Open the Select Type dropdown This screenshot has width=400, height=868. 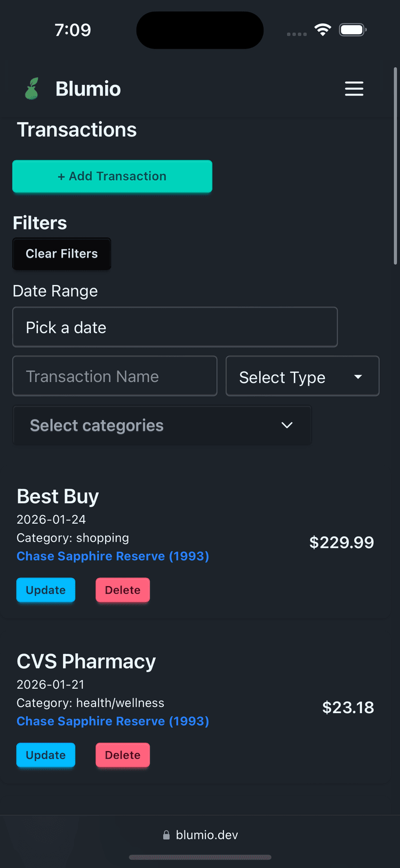coord(302,376)
